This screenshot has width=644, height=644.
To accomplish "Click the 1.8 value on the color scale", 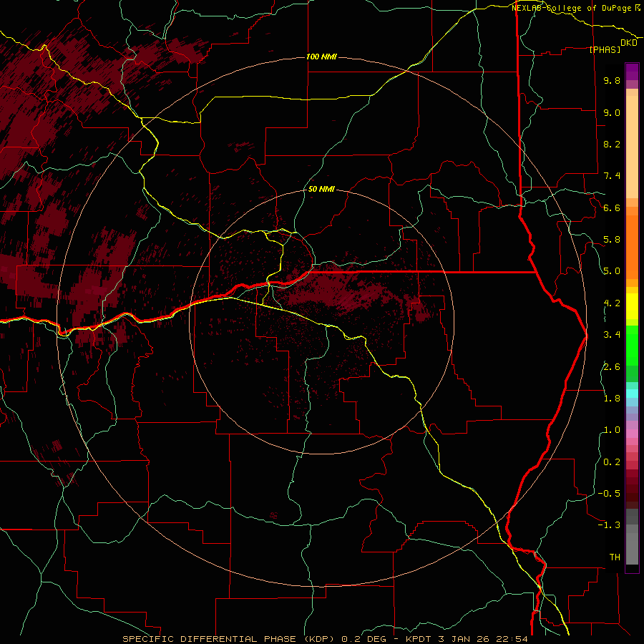I will point(612,399).
